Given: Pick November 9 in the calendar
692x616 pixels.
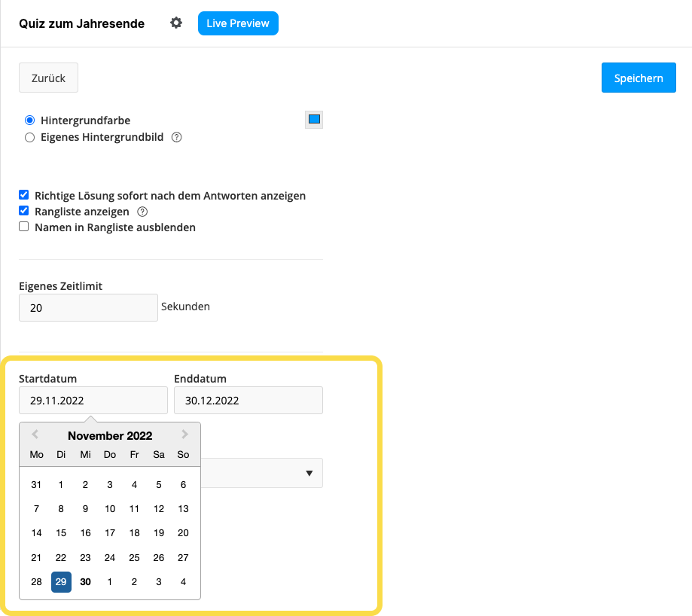Looking at the screenshot, I should tap(86, 509).
